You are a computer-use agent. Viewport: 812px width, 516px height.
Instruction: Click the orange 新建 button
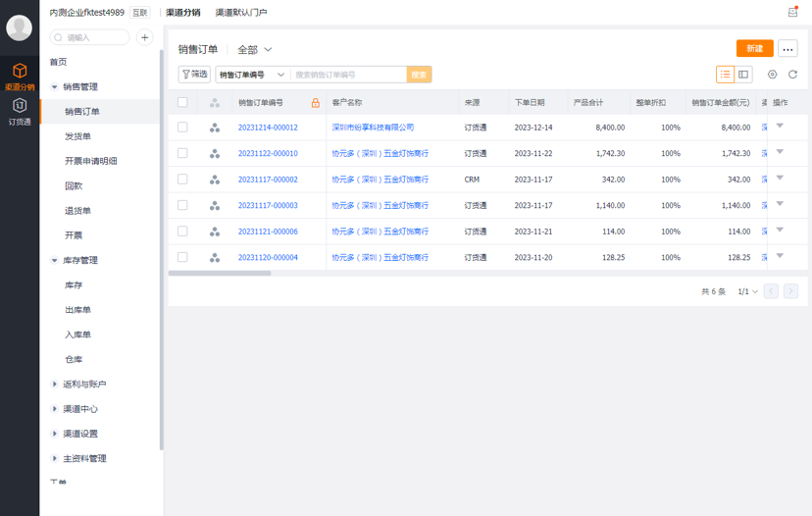[754, 49]
